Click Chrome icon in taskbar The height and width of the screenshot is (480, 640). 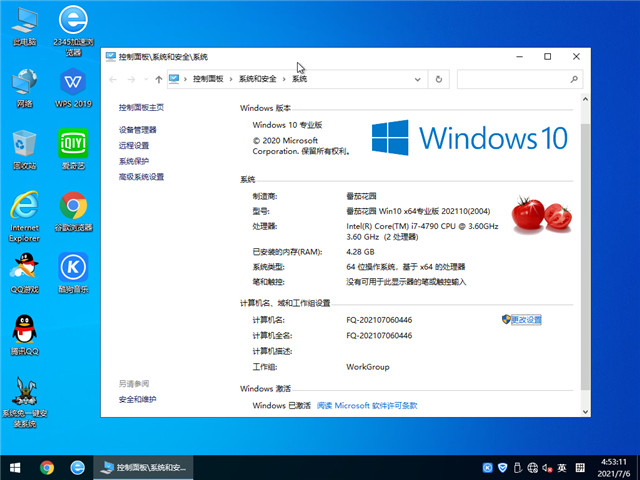click(47, 467)
